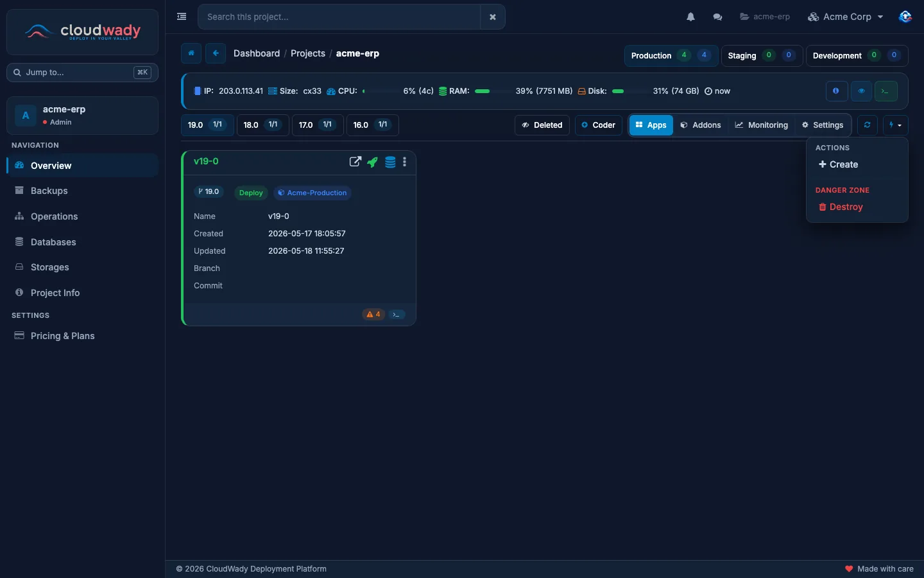Screen dimensions: 924x578
Task: Focus the Search this project field
Action: pos(339,17)
